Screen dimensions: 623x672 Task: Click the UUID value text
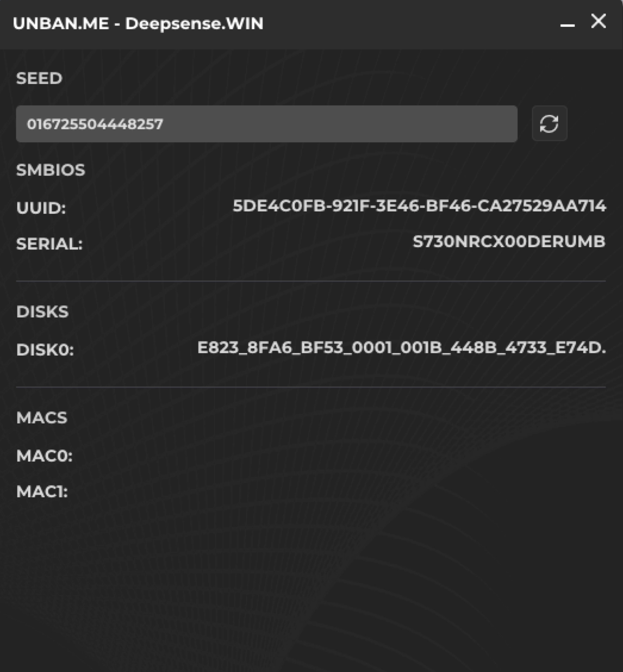[x=419, y=207]
